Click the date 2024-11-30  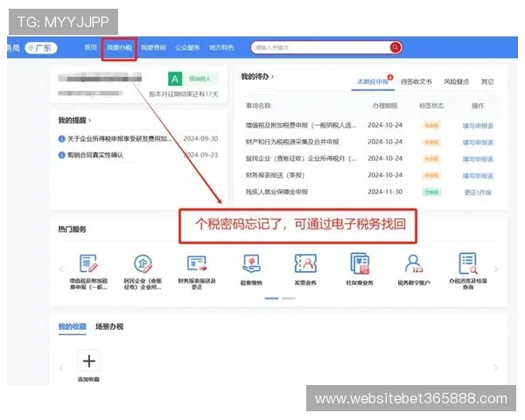point(385,192)
